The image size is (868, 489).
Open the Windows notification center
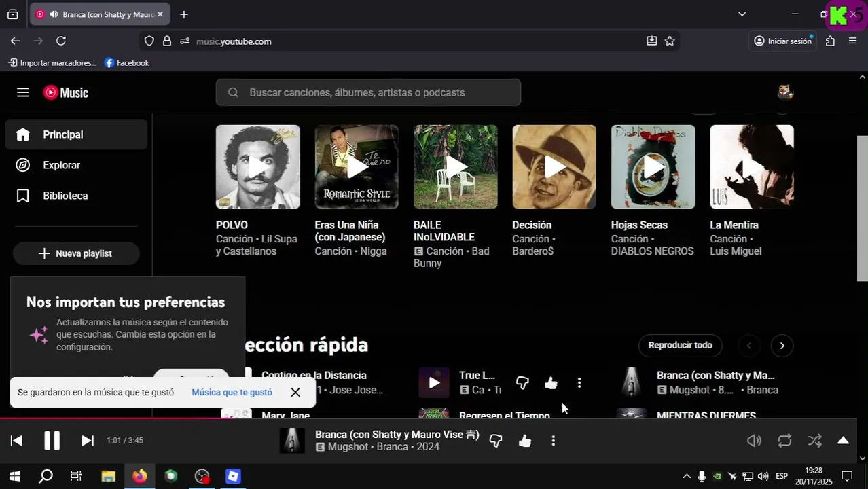coord(847,476)
